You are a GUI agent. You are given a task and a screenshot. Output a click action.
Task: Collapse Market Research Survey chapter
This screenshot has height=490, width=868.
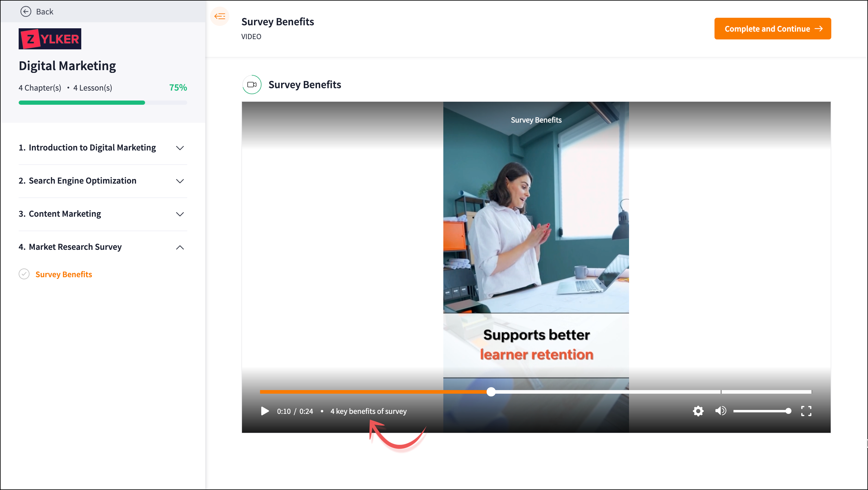180,247
